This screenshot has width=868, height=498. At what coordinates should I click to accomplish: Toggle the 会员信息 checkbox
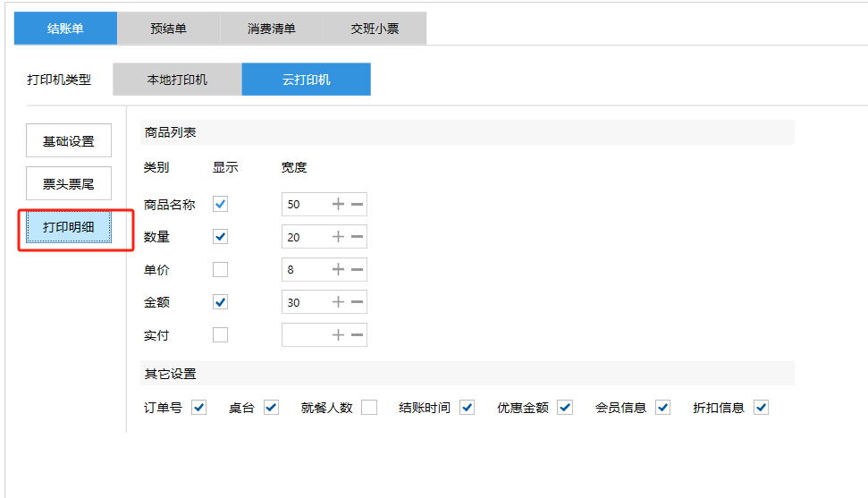662,408
